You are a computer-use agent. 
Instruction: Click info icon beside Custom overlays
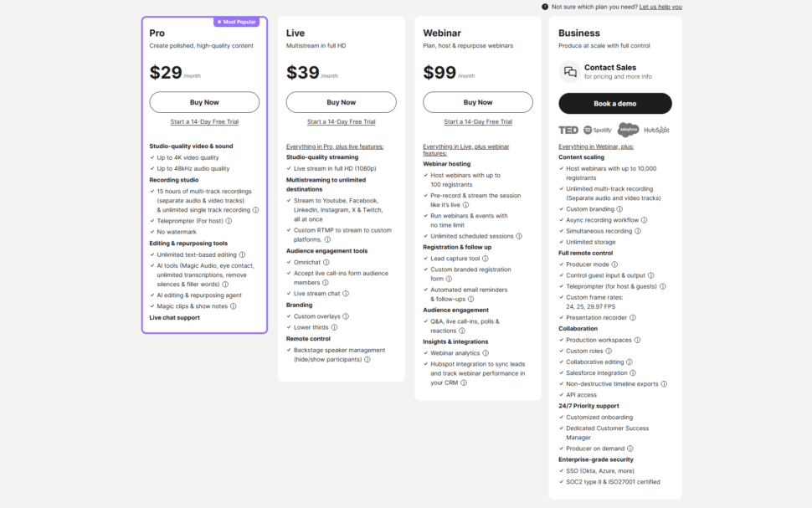pos(346,316)
